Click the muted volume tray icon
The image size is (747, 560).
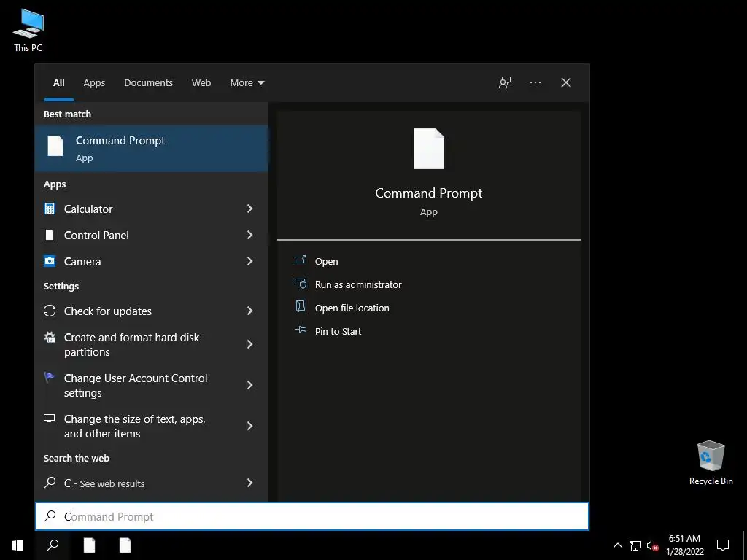coord(652,545)
